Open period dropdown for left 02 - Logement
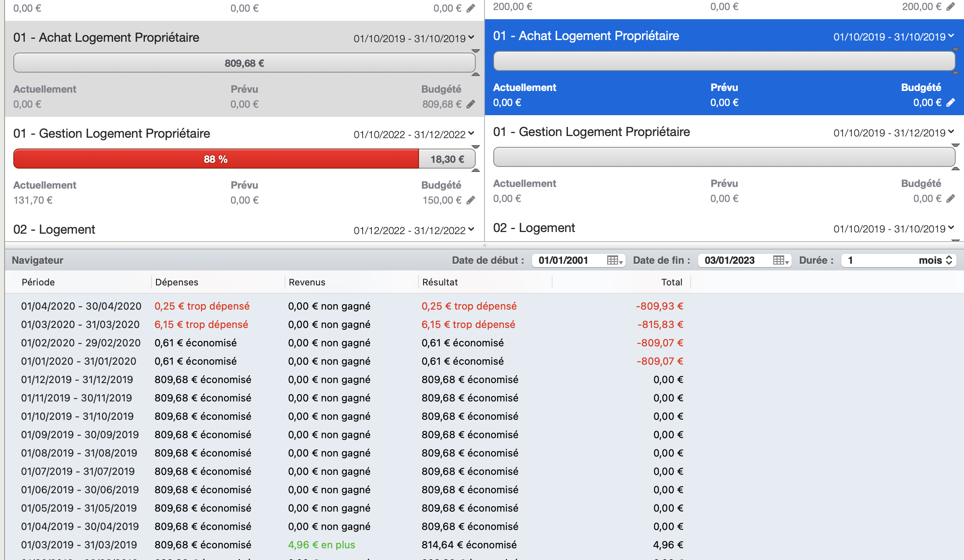 coord(472,230)
